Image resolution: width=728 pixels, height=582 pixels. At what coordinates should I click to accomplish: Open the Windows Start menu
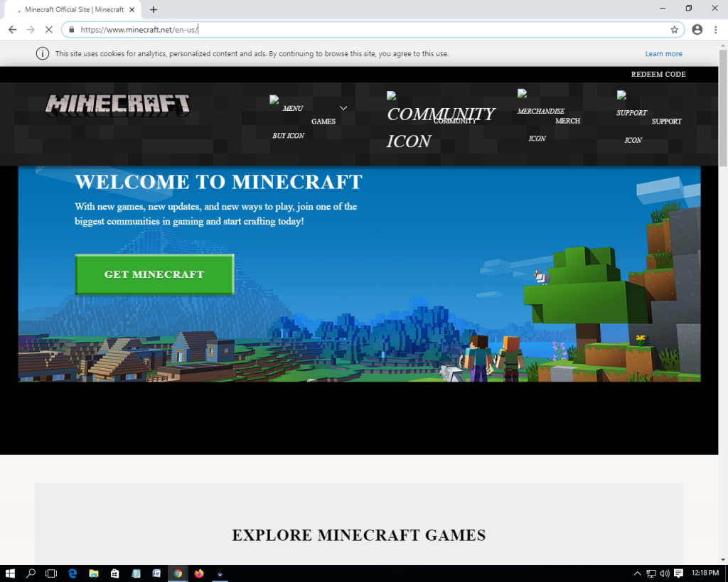point(10,573)
